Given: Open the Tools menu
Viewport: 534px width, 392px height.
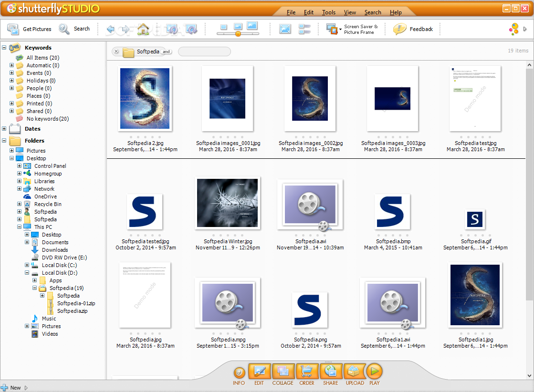Looking at the screenshot, I should 329,12.
